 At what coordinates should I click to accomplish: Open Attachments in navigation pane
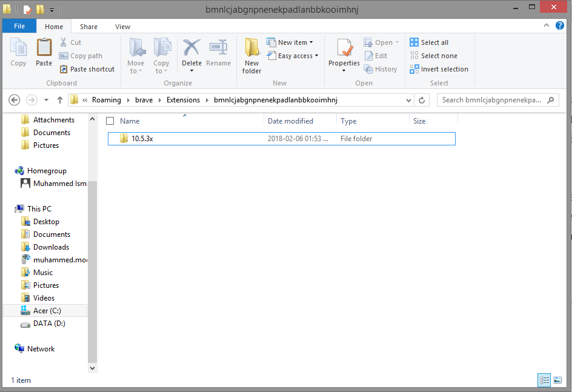(x=53, y=119)
